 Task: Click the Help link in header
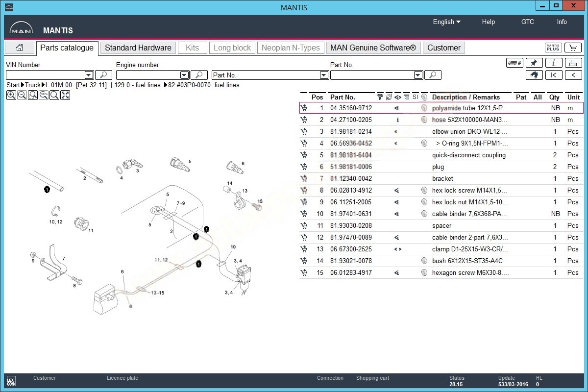pos(488,22)
